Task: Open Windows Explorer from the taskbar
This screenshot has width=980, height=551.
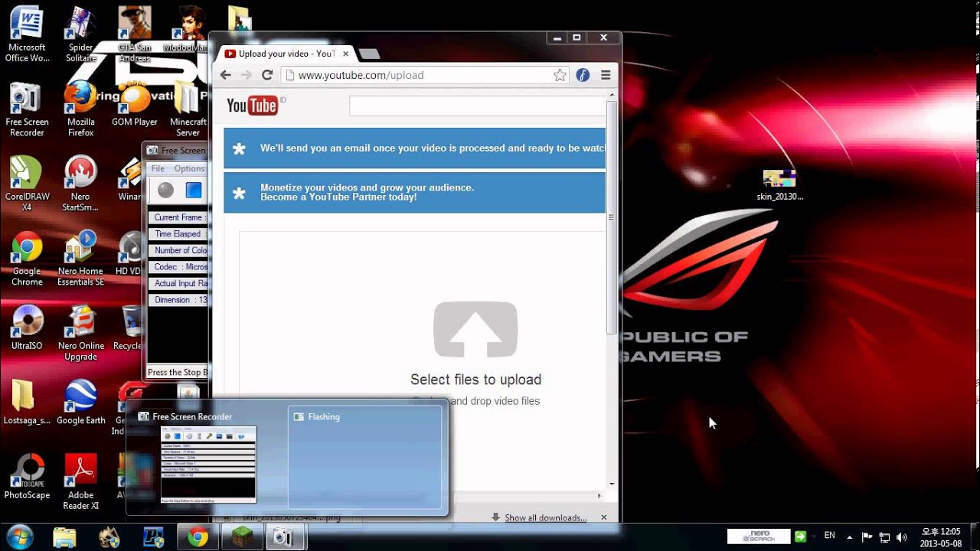Action: coord(65,537)
